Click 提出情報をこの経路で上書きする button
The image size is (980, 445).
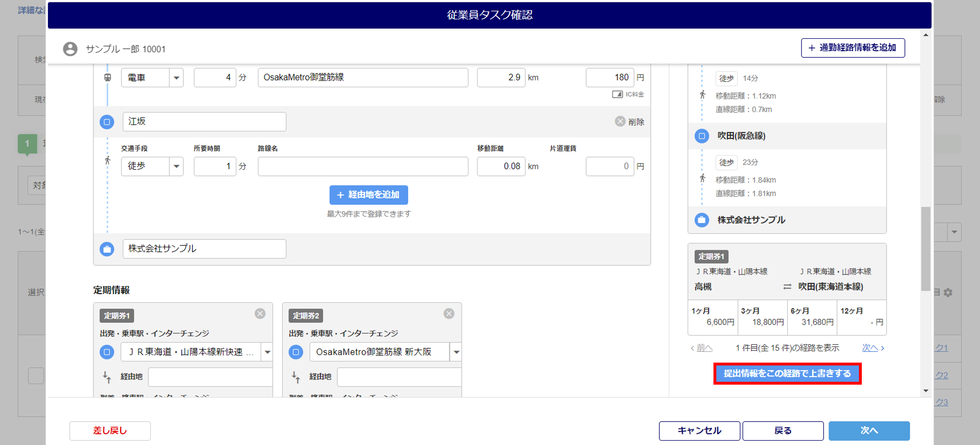tap(787, 374)
